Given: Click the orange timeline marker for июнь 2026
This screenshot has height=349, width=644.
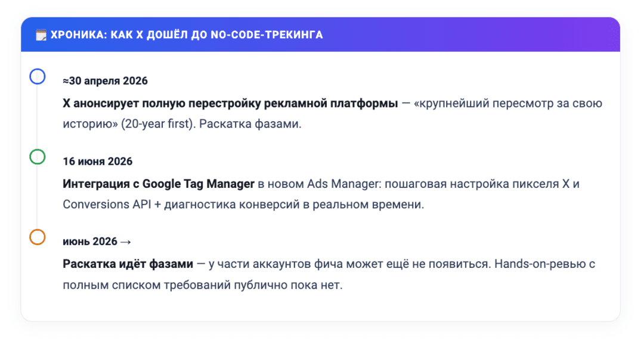Looking at the screenshot, I should pos(38,237).
